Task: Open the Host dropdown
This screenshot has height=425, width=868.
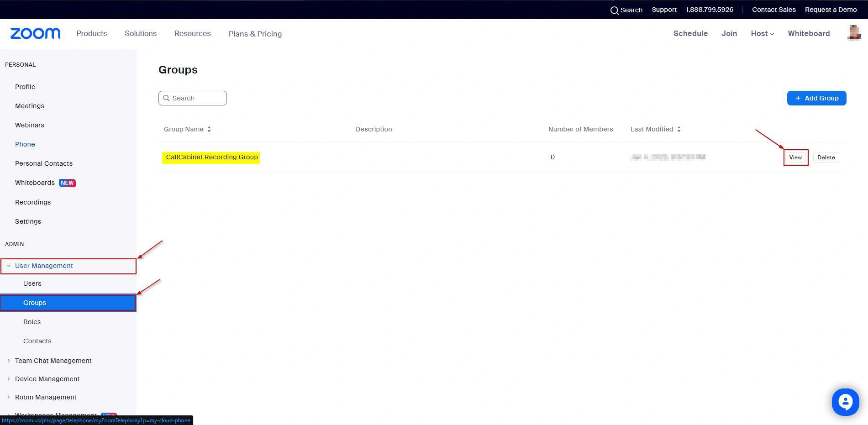Action: pos(762,33)
